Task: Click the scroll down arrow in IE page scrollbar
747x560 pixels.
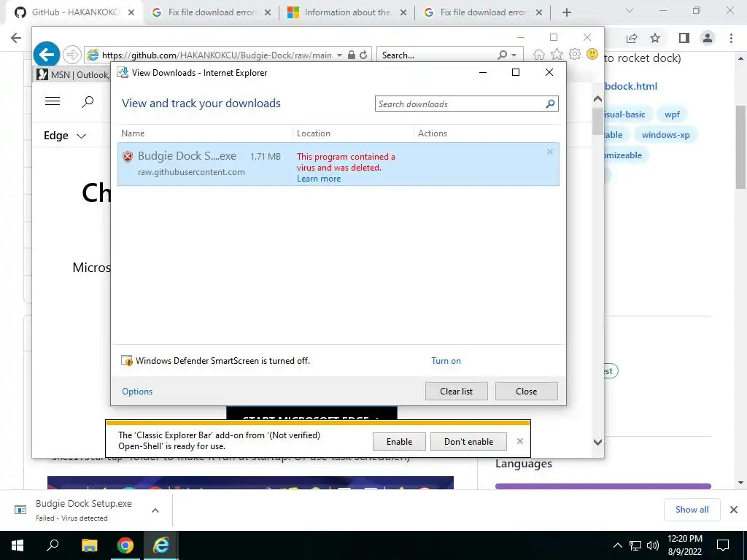Action: coord(597,442)
